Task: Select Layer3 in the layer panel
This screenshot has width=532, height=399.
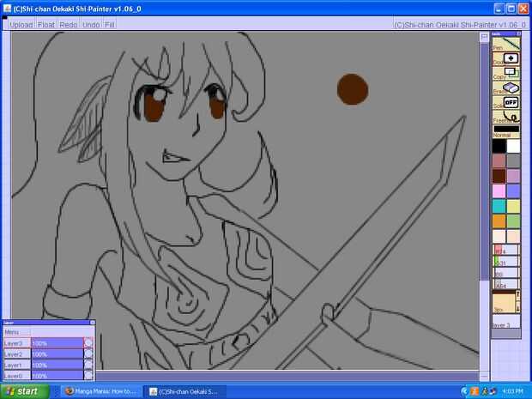Action: 17,343
